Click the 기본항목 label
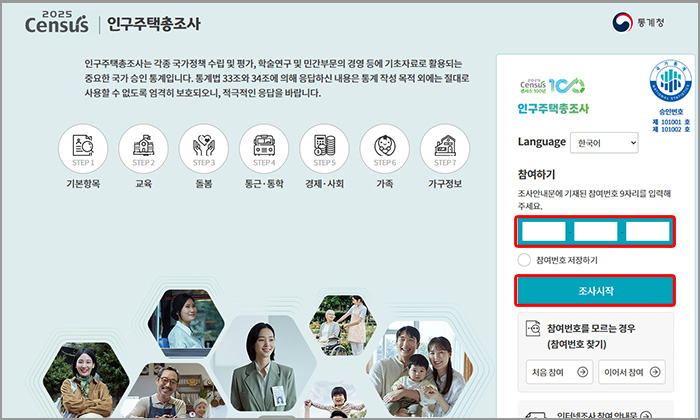Image resolution: width=700 pixels, height=420 pixels. pos(83,183)
